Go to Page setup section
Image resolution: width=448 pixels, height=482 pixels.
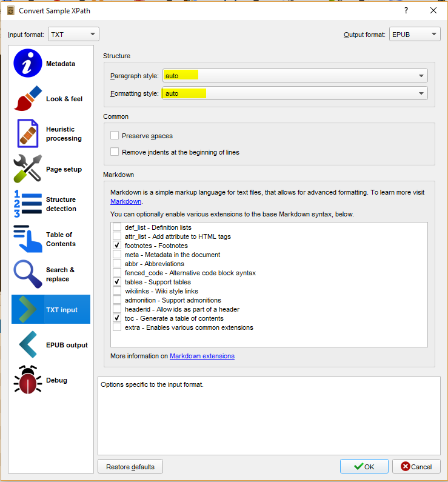pyautogui.click(x=51, y=169)
